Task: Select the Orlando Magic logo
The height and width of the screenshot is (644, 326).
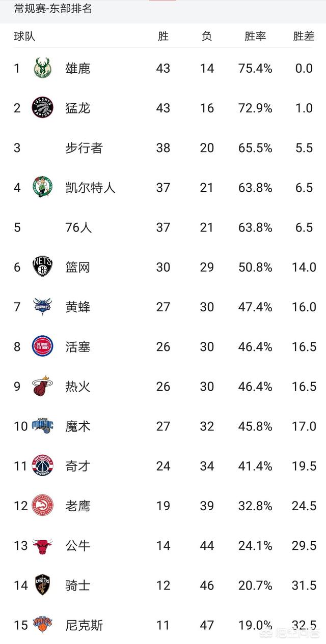Action: click(x=43, y=426)
